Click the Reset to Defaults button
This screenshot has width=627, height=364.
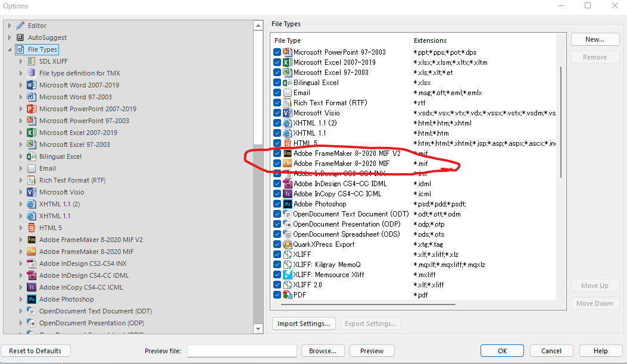click(x=35, y=350)
